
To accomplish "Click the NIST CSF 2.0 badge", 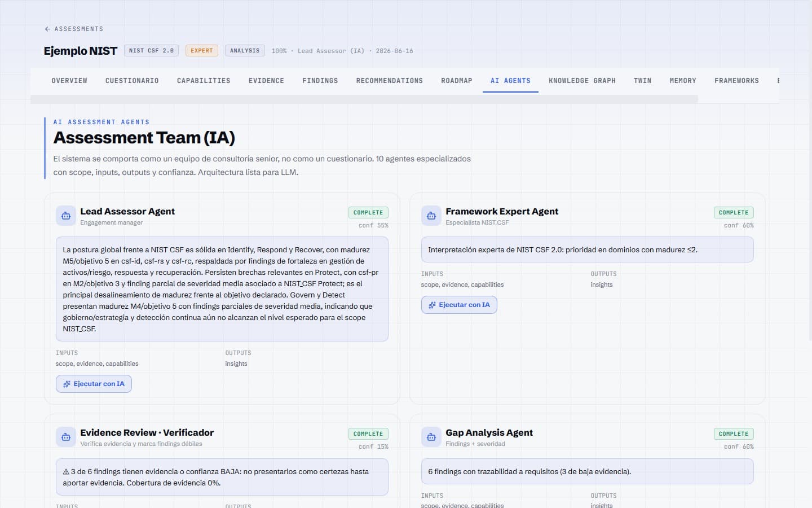I will click(151, 51).
